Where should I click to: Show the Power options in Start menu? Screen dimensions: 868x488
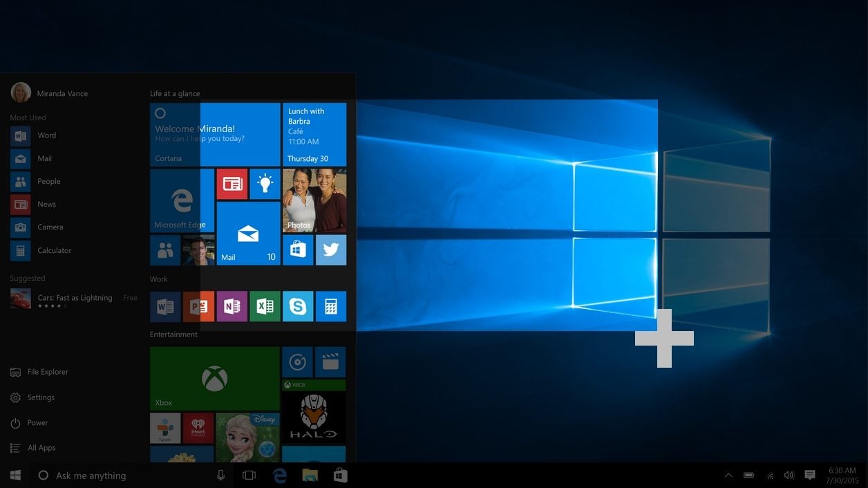click(x=29, y=422)
